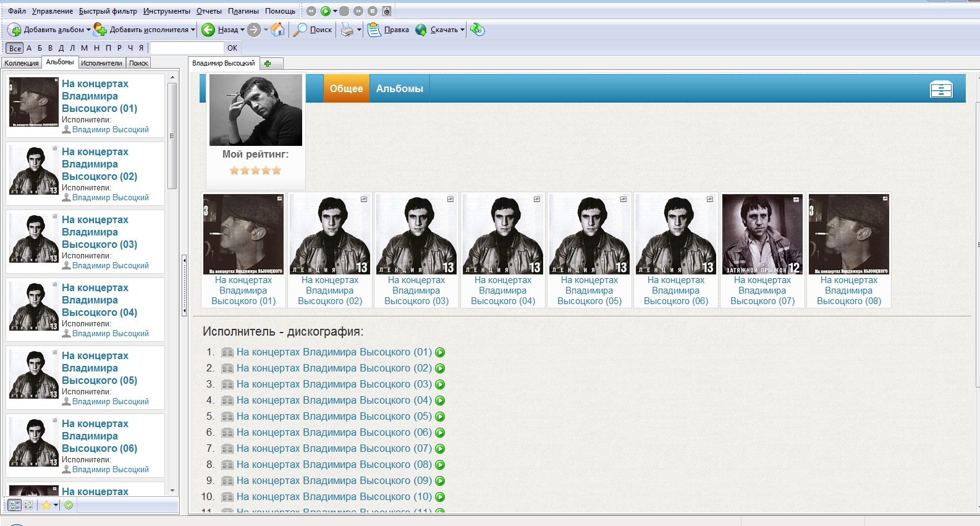Click the yellow star favorites icon
The height and width of the screenshot is (526, 980).
(46, 505)
